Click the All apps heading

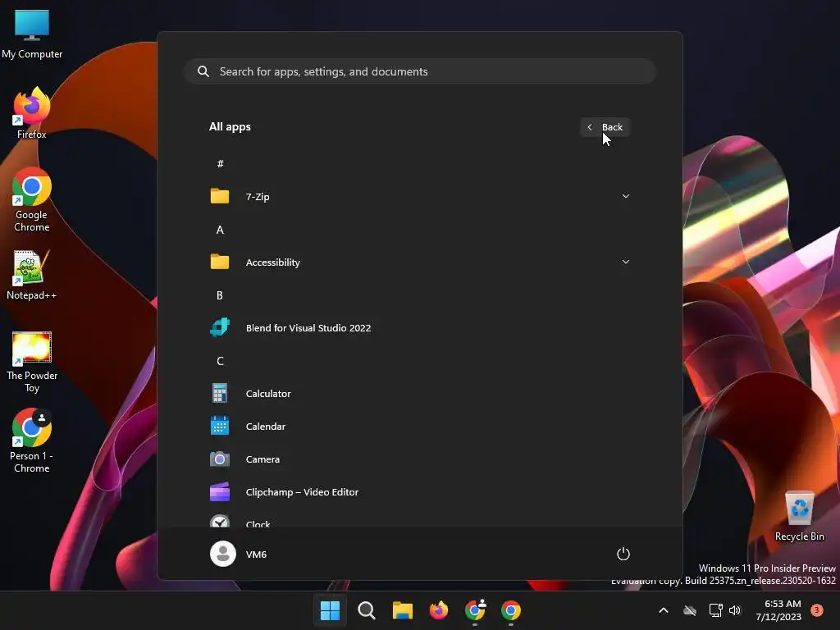pos(230,127)
